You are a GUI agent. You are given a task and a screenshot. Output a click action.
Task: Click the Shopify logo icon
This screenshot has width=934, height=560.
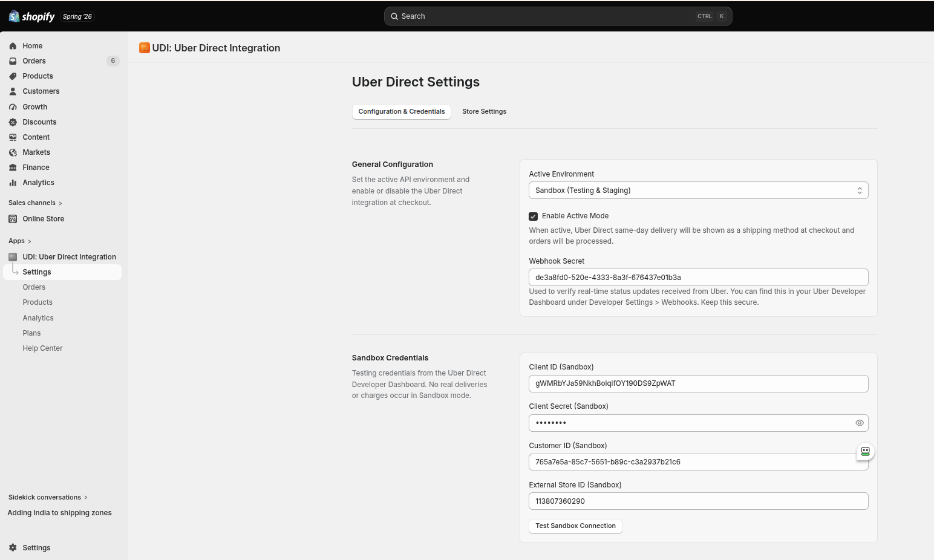tap(14, 16)
